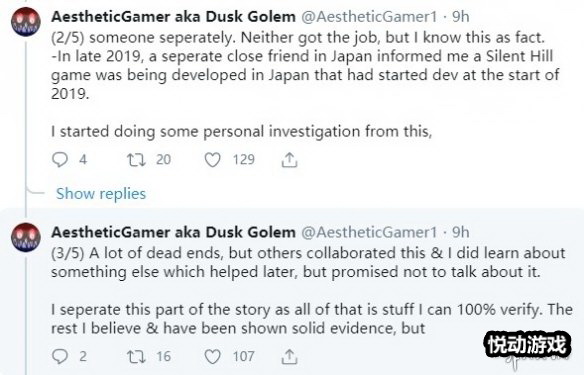Expand Show replies under the (2/5) tweet

(101, 194)
